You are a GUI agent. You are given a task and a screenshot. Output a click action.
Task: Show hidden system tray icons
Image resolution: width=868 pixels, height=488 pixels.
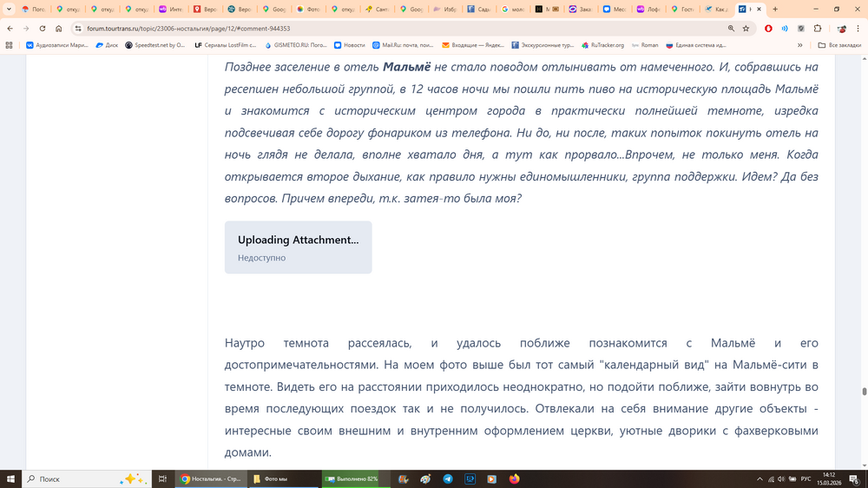(759, 479)
